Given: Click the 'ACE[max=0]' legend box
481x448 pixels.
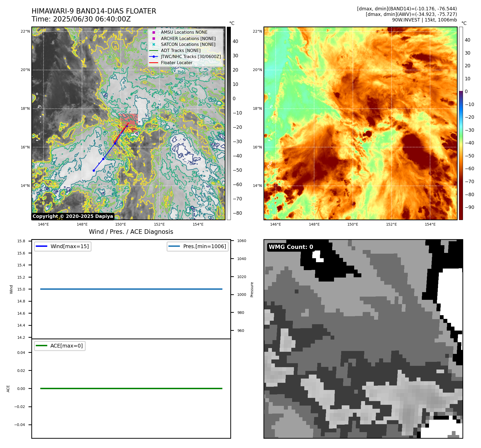Looking at the screenshot, I should coord(60,346).
